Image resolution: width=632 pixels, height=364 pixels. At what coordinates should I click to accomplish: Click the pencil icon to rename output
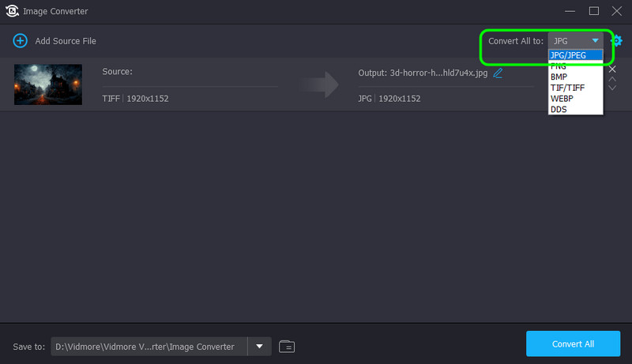coord(498,73)
